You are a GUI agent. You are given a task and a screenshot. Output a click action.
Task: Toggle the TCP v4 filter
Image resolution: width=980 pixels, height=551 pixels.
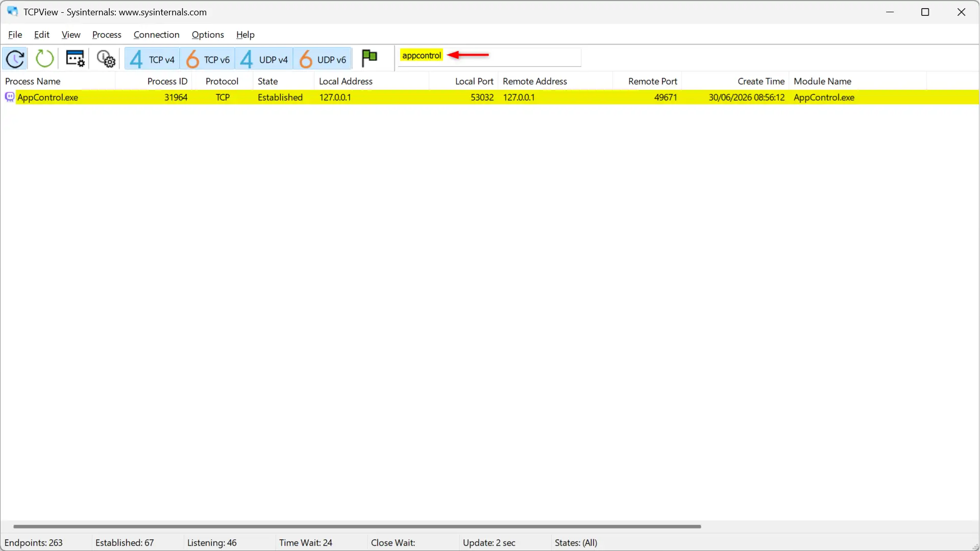pos(152,59)
